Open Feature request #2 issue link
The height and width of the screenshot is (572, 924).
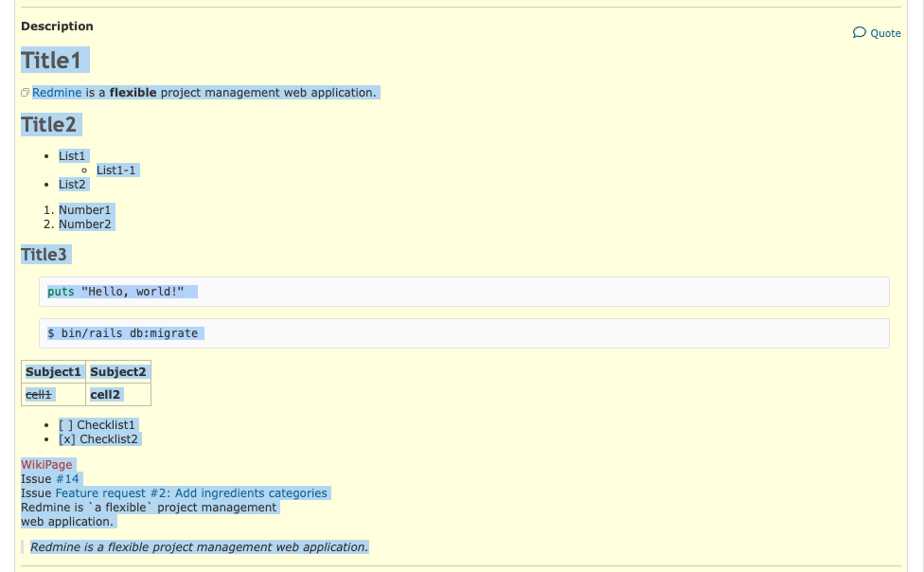coord(191,493)
